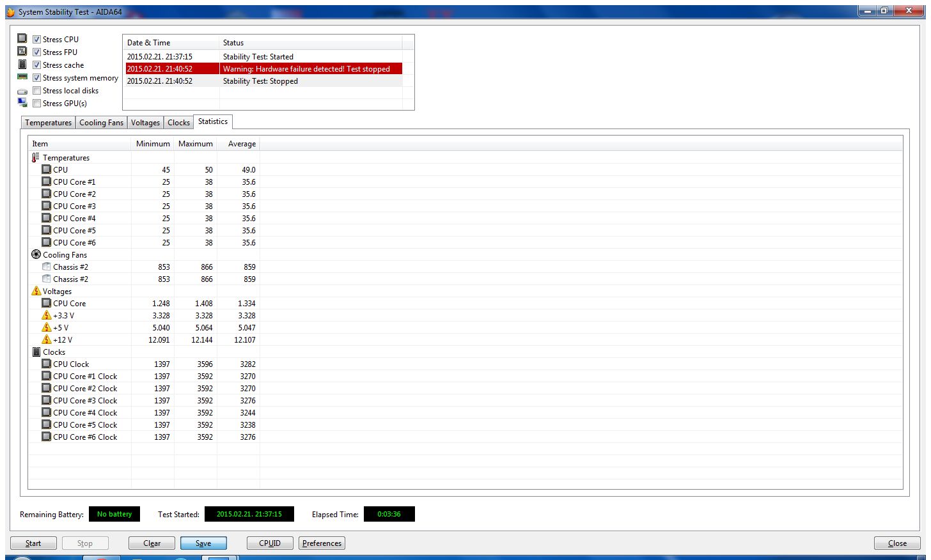Click the Minimum column header

[153, 144]
